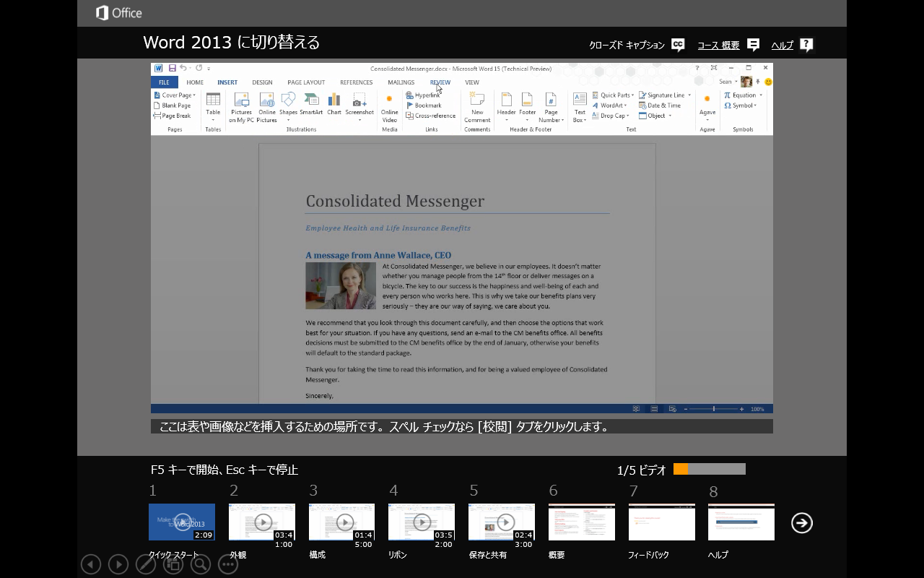Image resolution: width=924 pixels, height=578 pixels.
Task: Open the see-all-slides grid icon
Action: [x=173, y=564]
